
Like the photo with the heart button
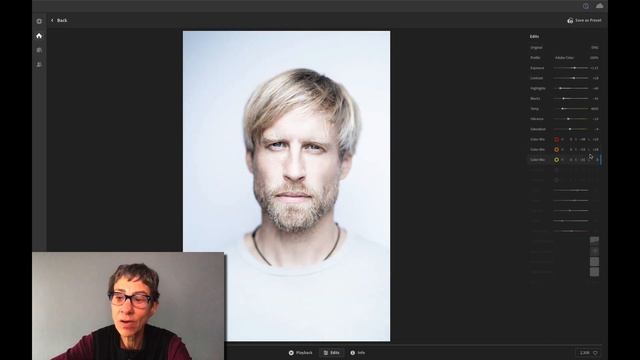click(x=588, y=353)
